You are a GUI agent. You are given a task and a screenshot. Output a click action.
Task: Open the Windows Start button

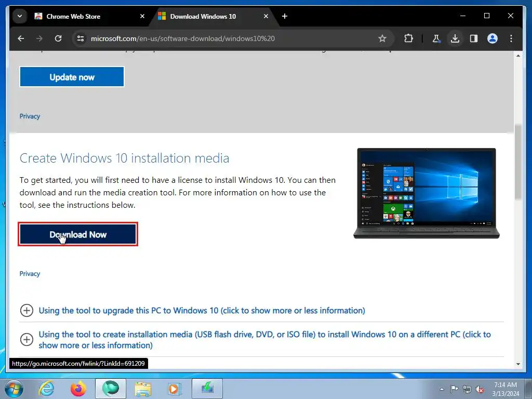click(x=14, y=389)
